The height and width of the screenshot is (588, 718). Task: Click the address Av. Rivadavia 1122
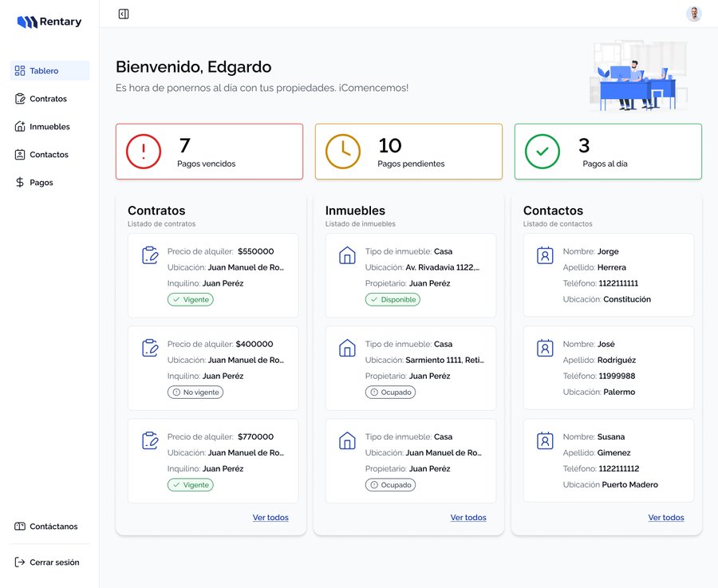click(443, 267)
